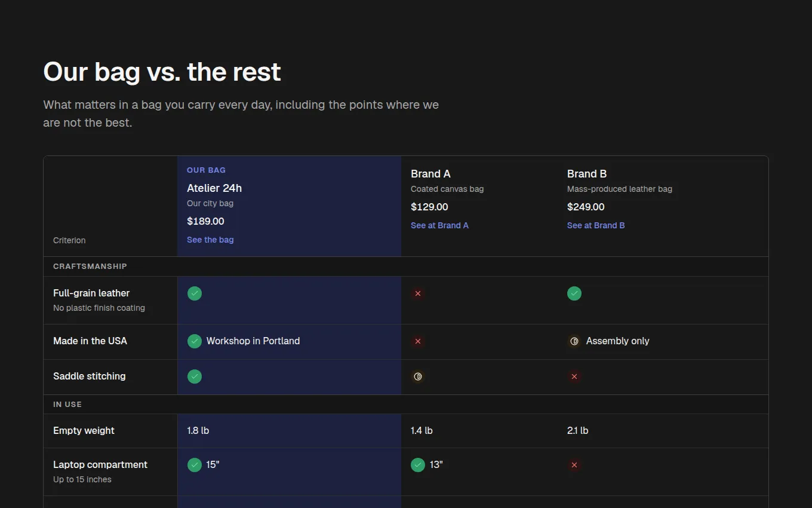
Task: Click the Laptop compartment row label
Action: click(100, 464)
